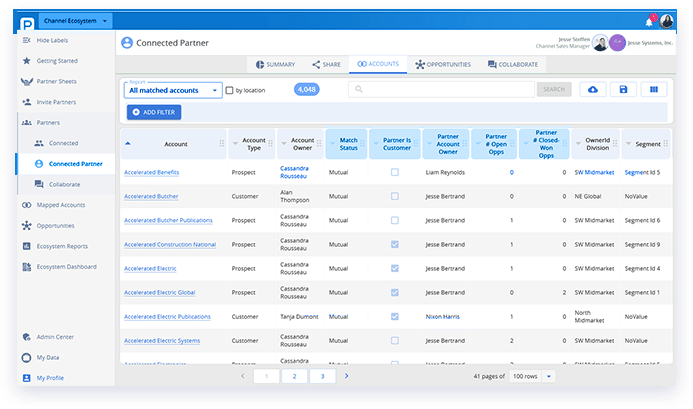Open Opportunities in left sidebar

pyautogui.click(x=55, y=226)
